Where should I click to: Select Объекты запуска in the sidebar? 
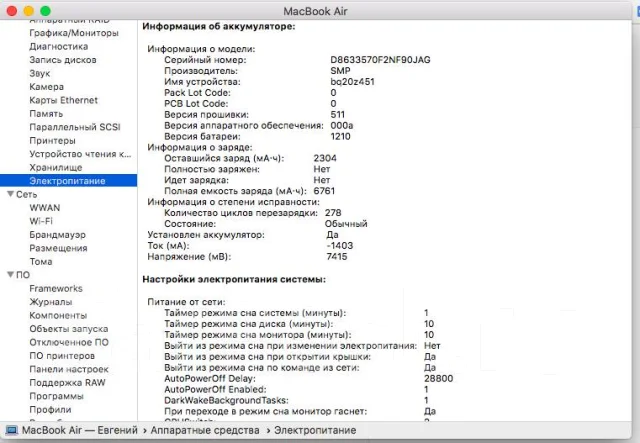click(69, 329)
